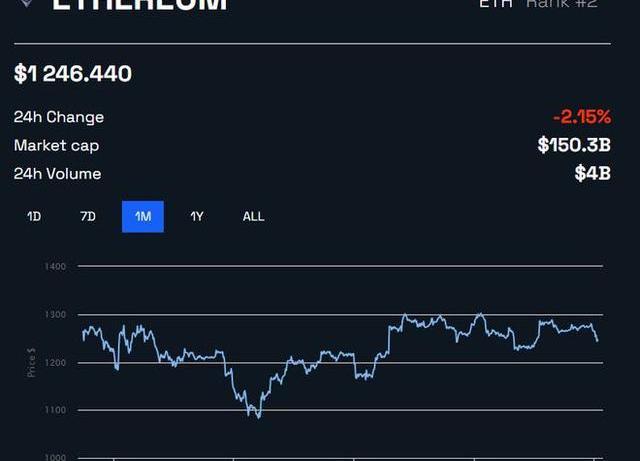
Task: Click the price line's final endpoint
Action: [x=598, y=341]
